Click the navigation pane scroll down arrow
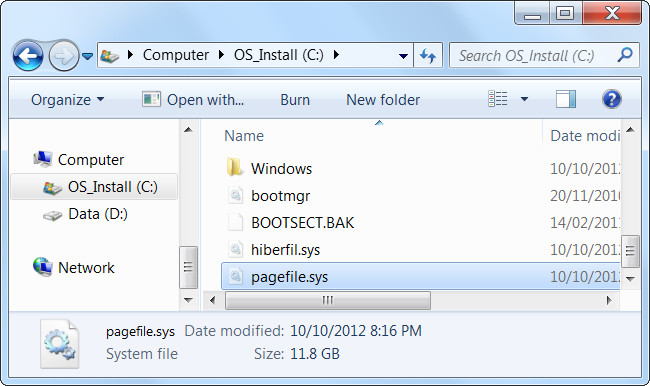Viewport: 650px width, 386px height. pyautogui.click(x=188, y=300)
